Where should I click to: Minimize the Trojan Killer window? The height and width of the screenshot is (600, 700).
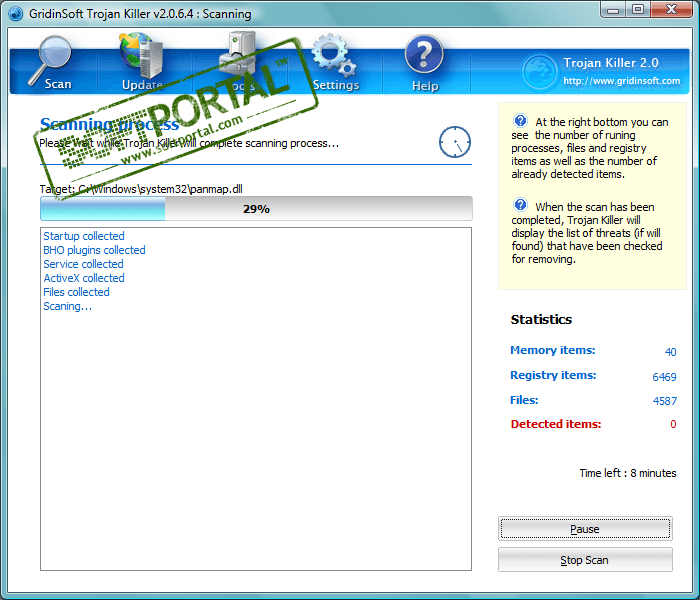click(613, 10)
